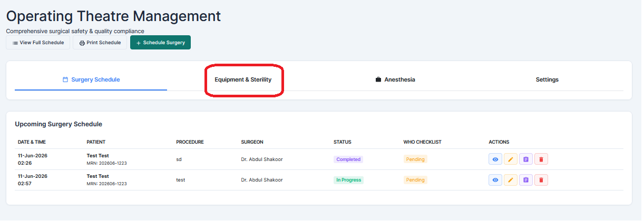This screenshot has height=221, width=644.
Task: Go to the Settings tab
Action: tap(547, 80)
